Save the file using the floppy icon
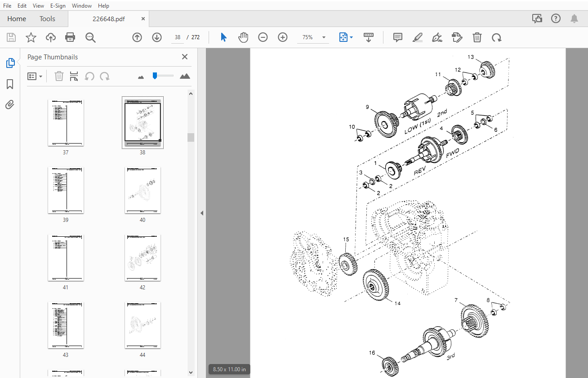This screenshot has height=378, width=588. 11,37
